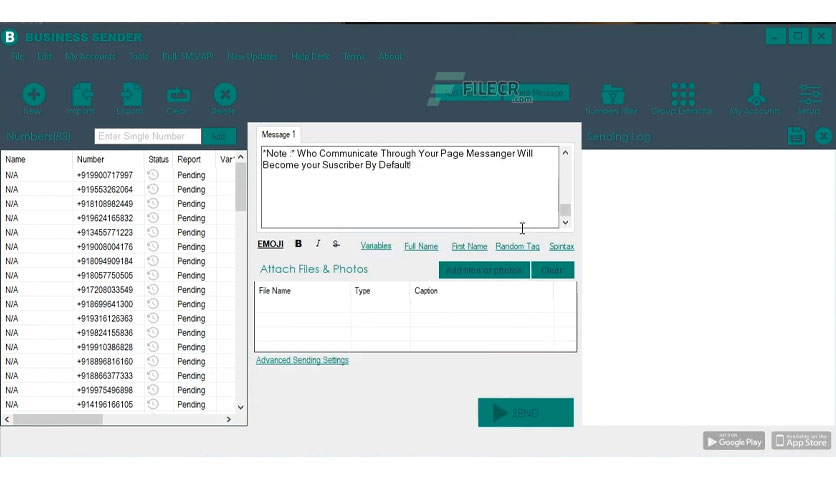The image size is (836, 484).
Task: Click the SEND button
Action: 526,413
